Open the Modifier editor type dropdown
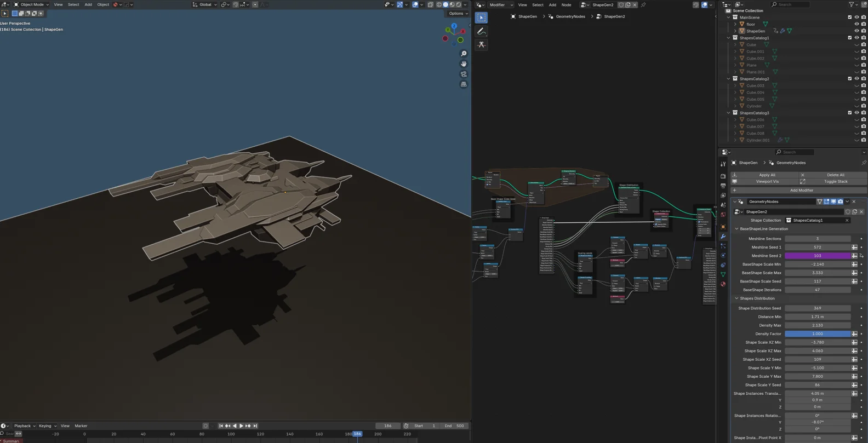This screenshot has width=868, height=443. pyautogui.click(x=501, y=5)
